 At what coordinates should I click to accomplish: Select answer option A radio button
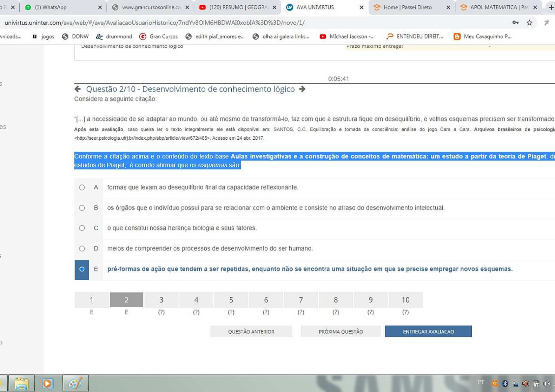[82, 187]
